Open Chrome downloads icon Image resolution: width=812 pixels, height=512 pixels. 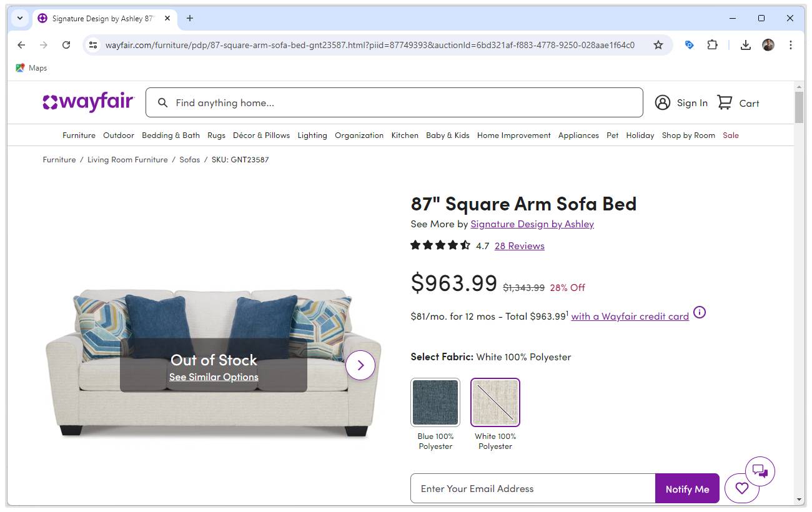745,45
